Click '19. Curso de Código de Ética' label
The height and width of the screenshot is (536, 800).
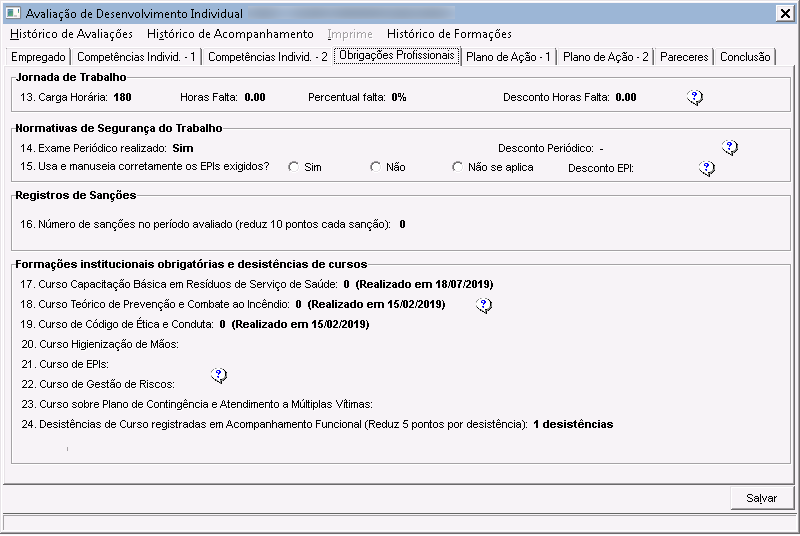(x=117, y=324)
